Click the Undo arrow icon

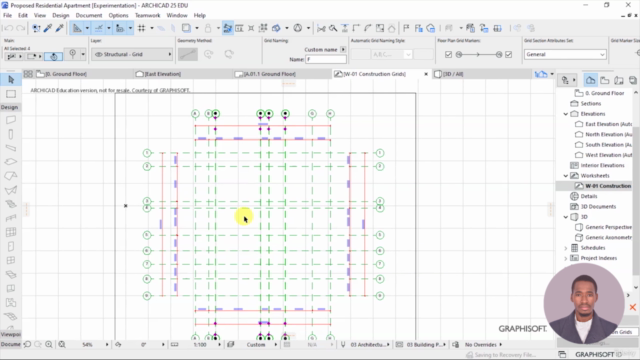[x=8, y=28]
